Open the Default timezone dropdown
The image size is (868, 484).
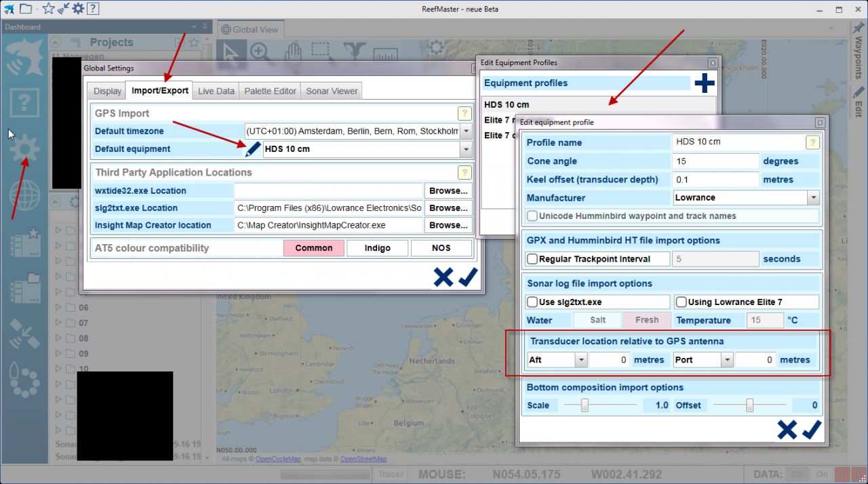(x=466, y=131)
